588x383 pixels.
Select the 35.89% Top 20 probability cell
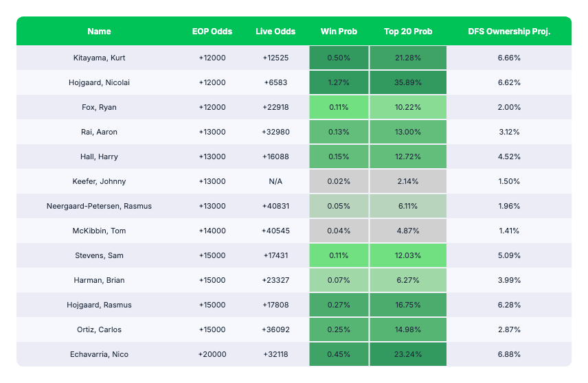click(x=408, y=82)
